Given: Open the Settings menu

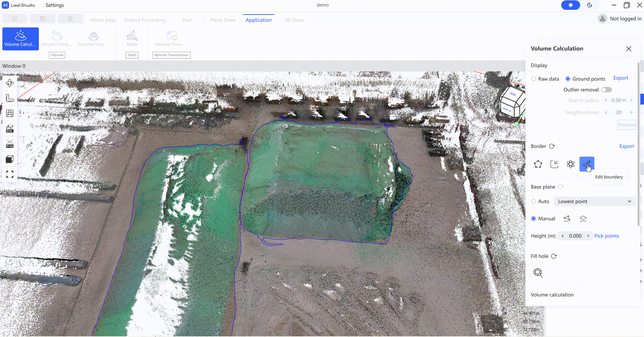Looking at the screenshot, I should point(55,5).
